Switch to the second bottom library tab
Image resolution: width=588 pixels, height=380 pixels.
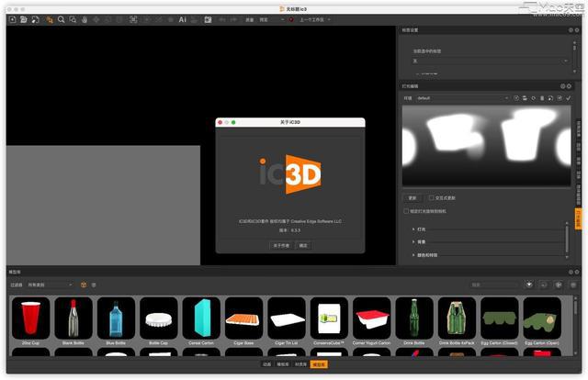[283, 364]
